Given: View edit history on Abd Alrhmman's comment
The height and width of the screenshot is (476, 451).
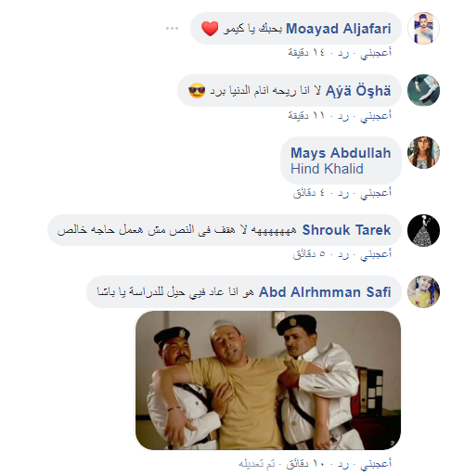Looking at the screenshot, I should (x=257, y=464).
